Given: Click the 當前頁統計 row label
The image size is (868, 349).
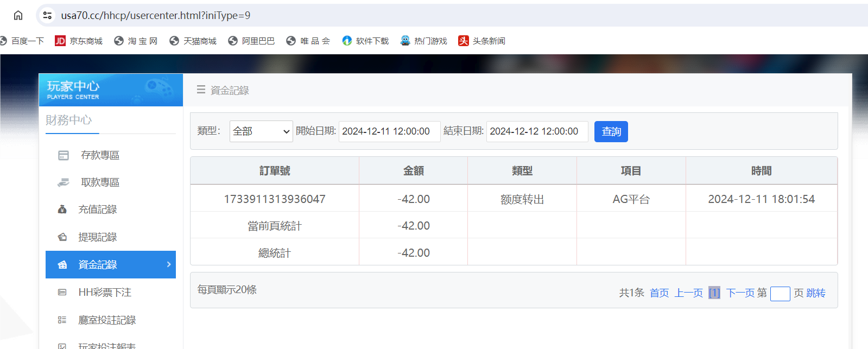Looking at the screenshot, I should pos(275,226).
